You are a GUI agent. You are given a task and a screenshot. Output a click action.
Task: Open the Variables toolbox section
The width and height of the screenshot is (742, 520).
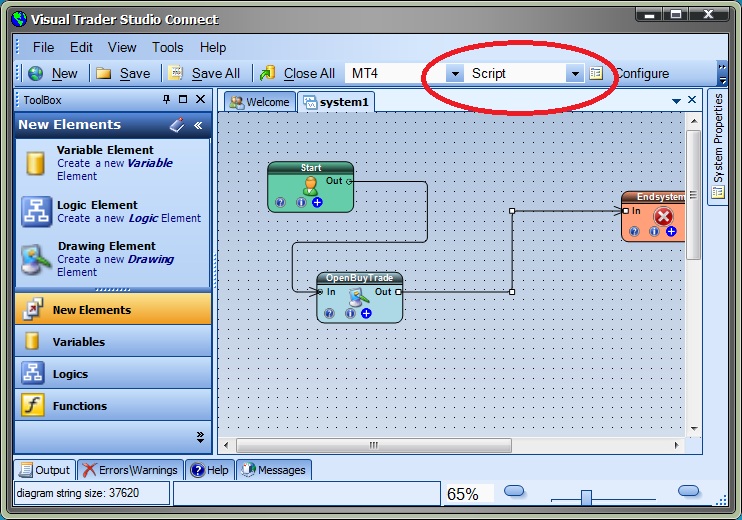point(113,341)
